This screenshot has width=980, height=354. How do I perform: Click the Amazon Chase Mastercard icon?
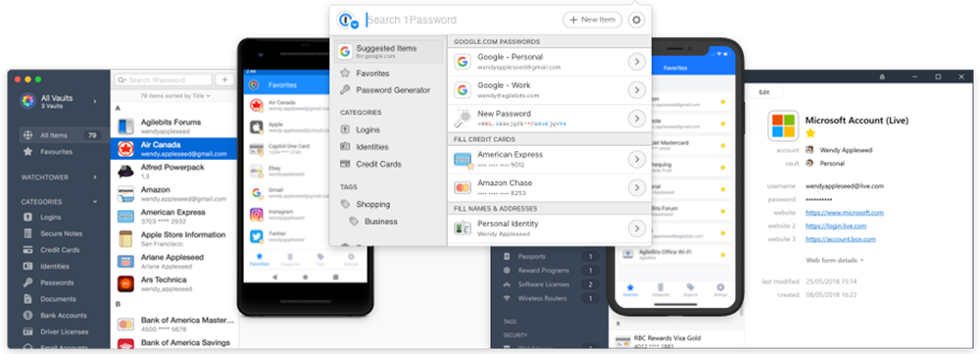[463, 187]
